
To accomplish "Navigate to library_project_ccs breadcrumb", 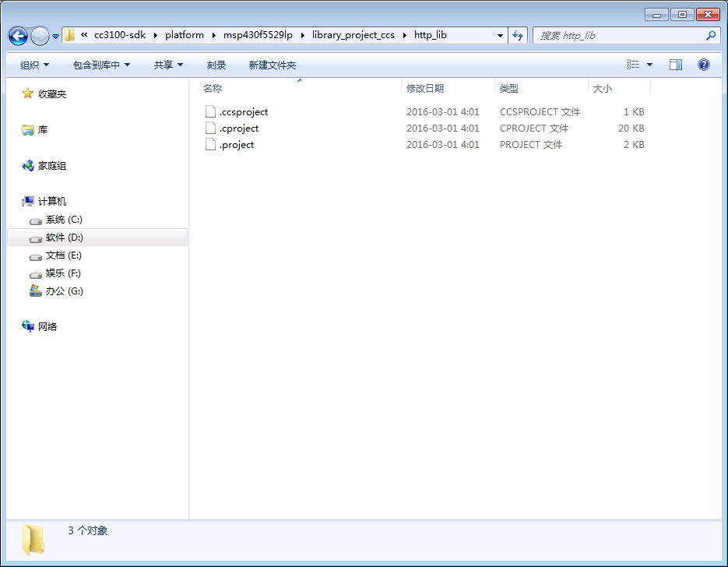I will [x=353, y=35].
